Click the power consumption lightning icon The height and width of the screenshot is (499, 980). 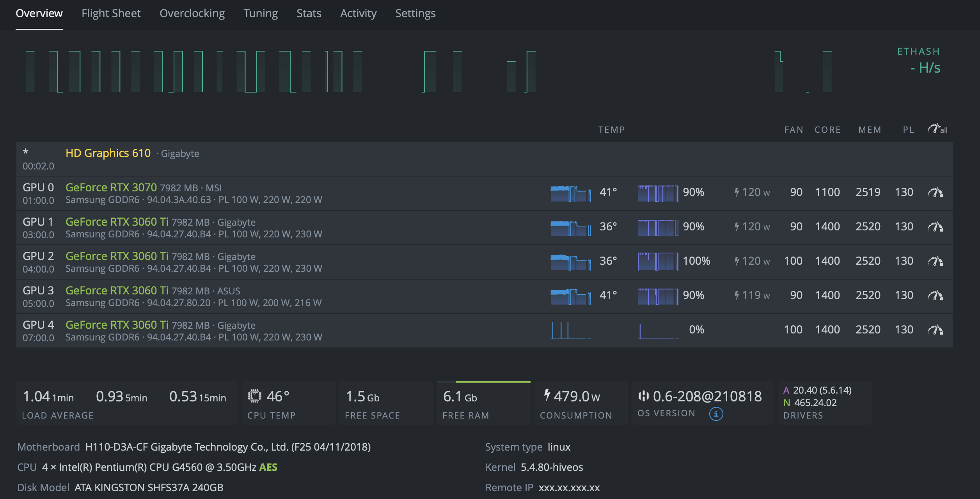(547, 395)
